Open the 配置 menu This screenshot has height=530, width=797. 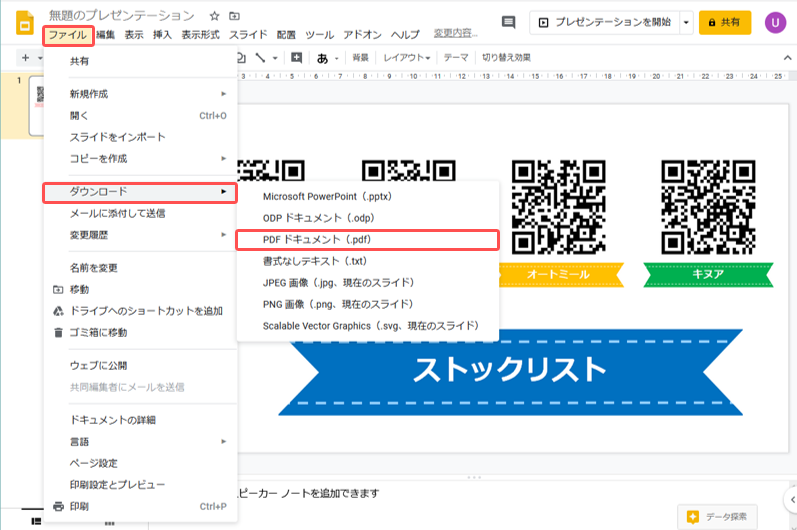point(286,35)
